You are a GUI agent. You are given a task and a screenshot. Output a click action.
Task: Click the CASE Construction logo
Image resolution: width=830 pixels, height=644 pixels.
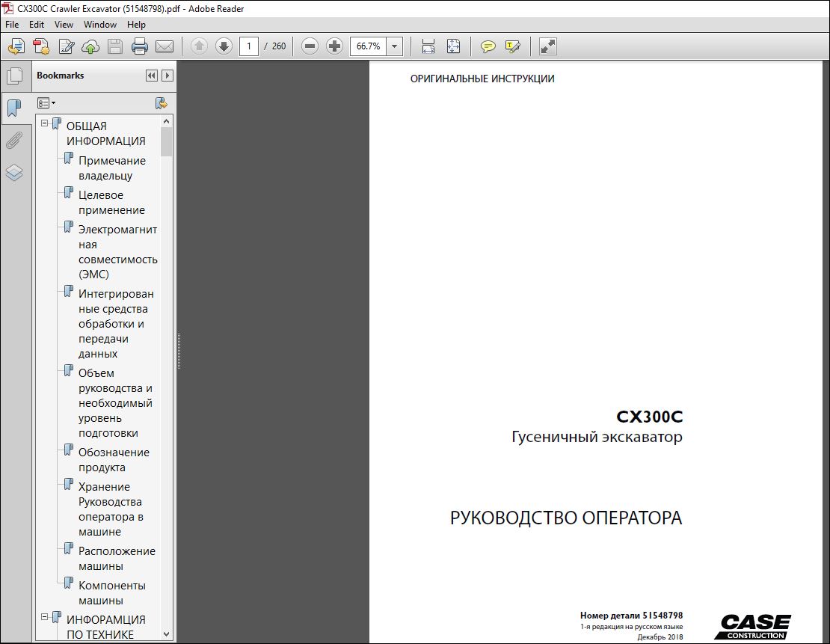coord(753,627)
